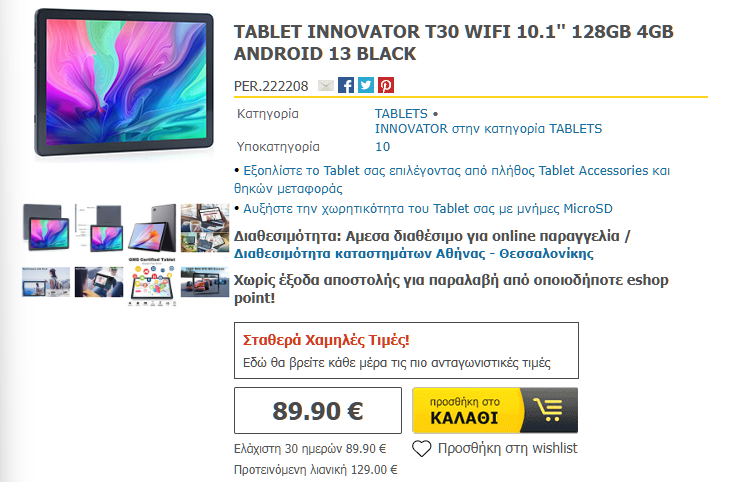The height and width of the screenshot is (482, 750).
Task: Share on Facebook icon
Action: coord(346,85)
